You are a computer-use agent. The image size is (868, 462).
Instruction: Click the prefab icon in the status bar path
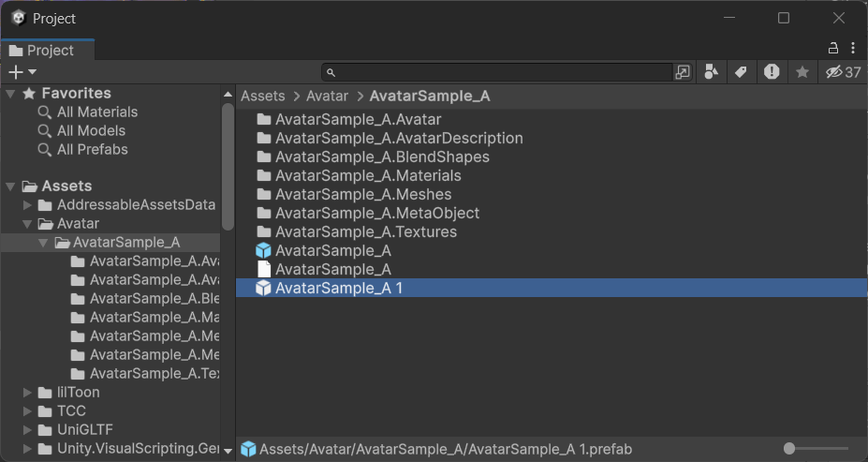(x=248, y=449)
